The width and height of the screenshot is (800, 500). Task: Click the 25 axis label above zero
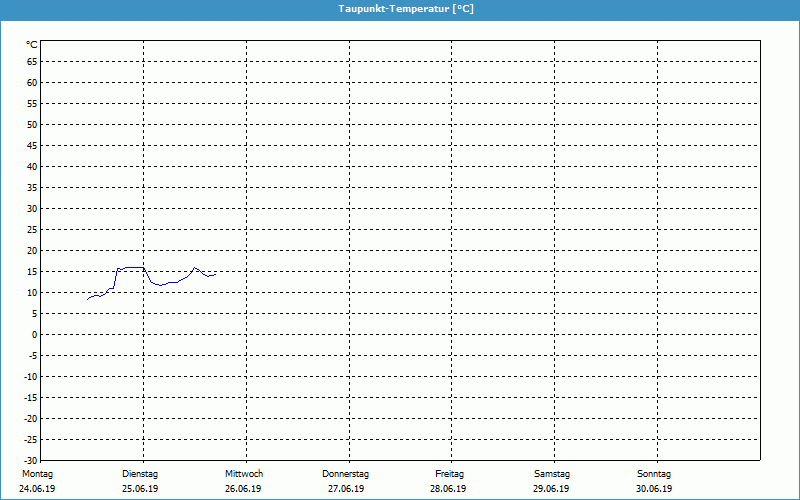point(32,230)
